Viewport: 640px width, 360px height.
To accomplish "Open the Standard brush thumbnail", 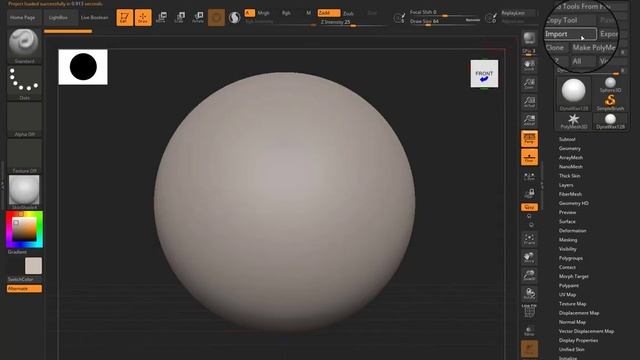I will click(24, 46).
